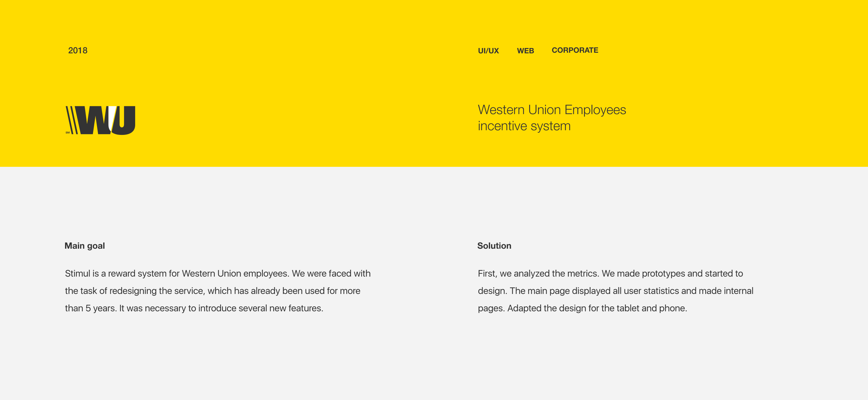The width and height of the screenshot is (868, 400).
Task: Click the title line 'Western Union Employees'
Action: coord(551,110)
